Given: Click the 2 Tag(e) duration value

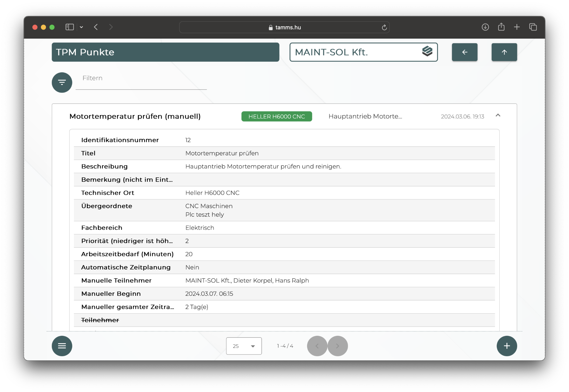Looking at the screenshot, I should (196, 307).
